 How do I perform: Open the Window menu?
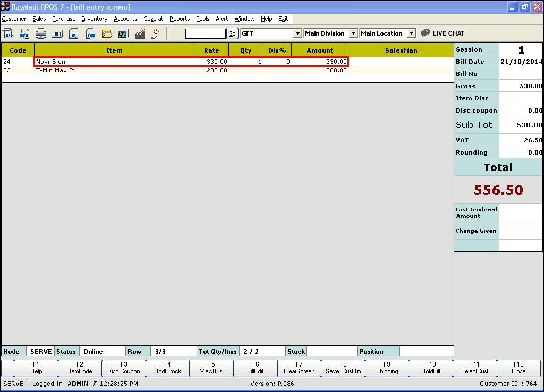coord(244,19)
